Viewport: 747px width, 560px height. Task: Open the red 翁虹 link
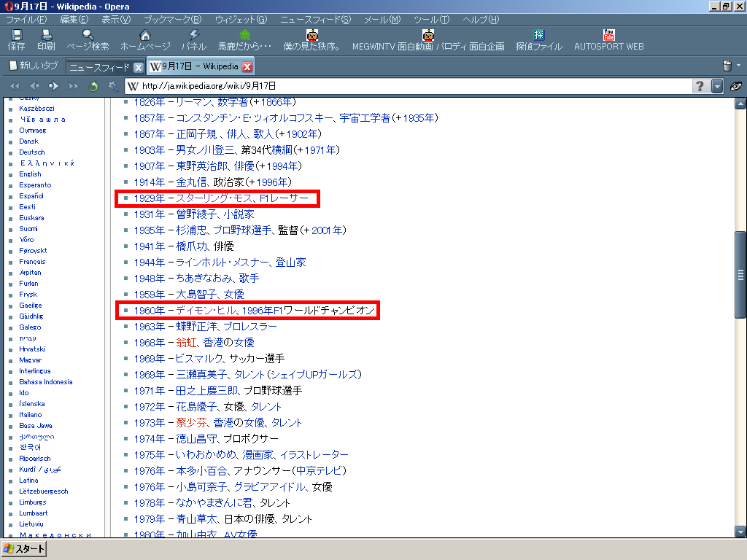click(186, 343)
